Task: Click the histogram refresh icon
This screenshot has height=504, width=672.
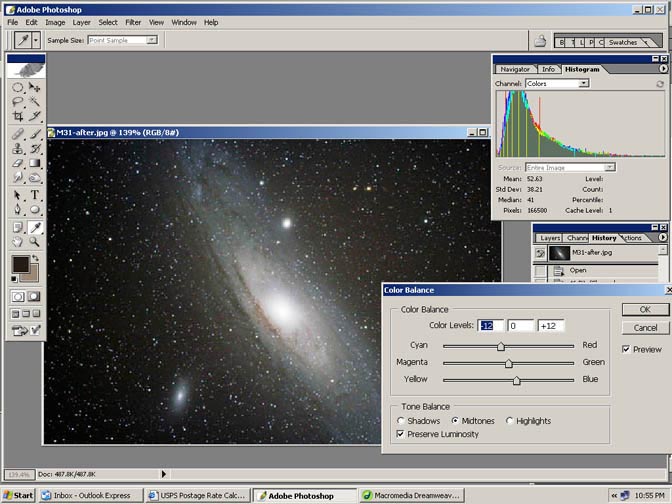Action: point(661,83)
